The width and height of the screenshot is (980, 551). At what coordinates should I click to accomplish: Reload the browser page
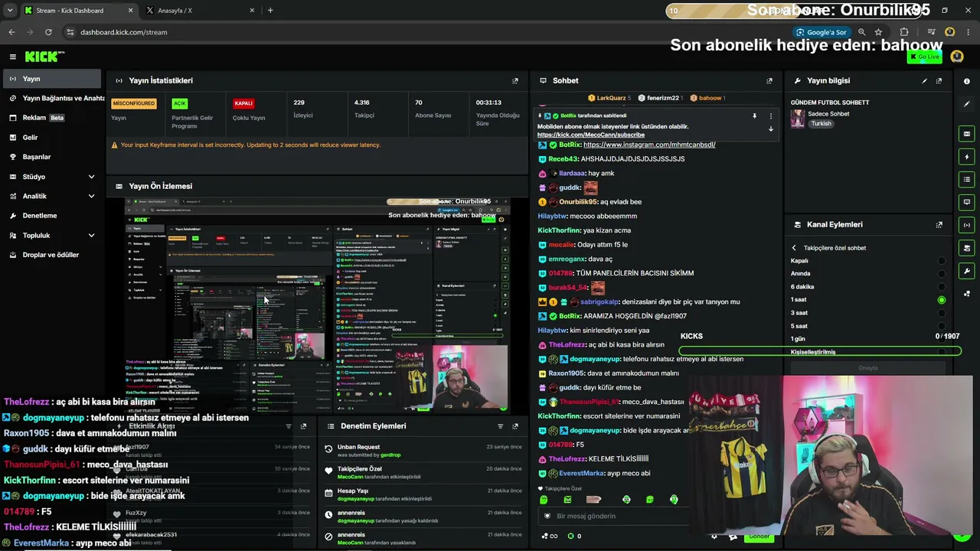(48, 32)
